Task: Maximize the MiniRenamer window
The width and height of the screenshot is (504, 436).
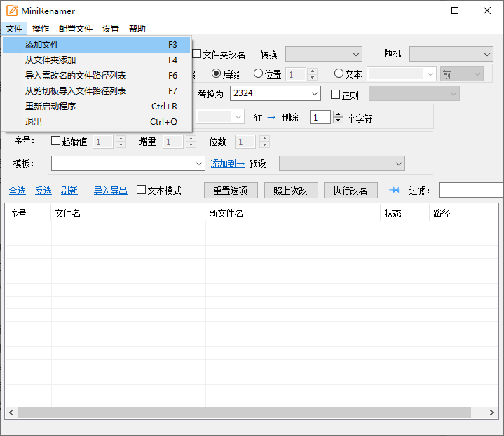Action: point(455,11)
